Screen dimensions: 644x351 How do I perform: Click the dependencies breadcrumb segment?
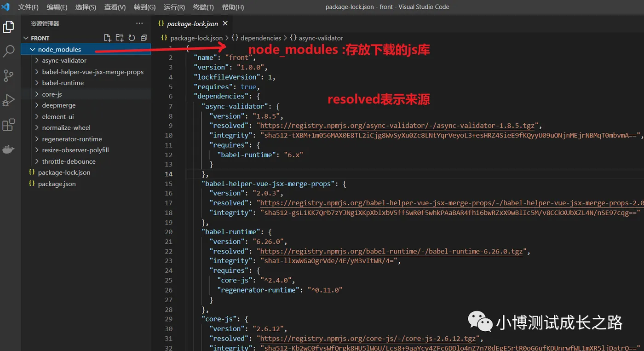(x=260, y=38)
